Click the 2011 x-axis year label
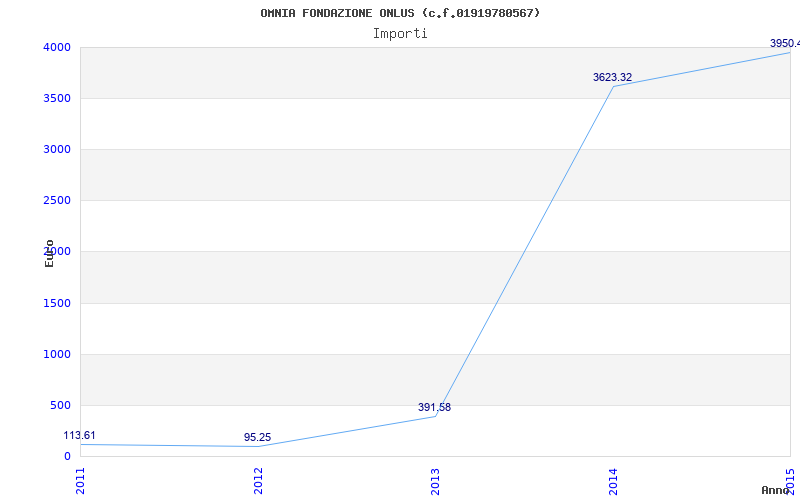The image size is (800, 500). tap(80, 481)
